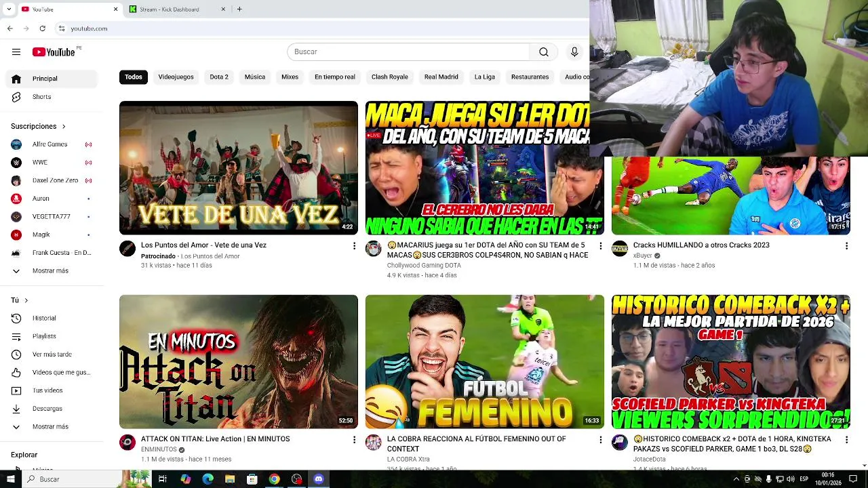Expand Mostrar más under Tú section

point(52,427)
